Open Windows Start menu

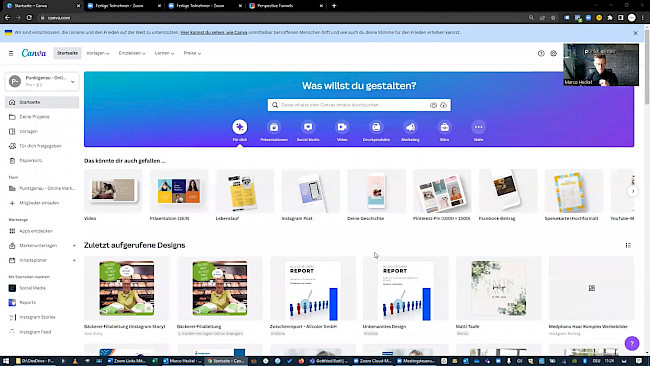pos(6,361)
